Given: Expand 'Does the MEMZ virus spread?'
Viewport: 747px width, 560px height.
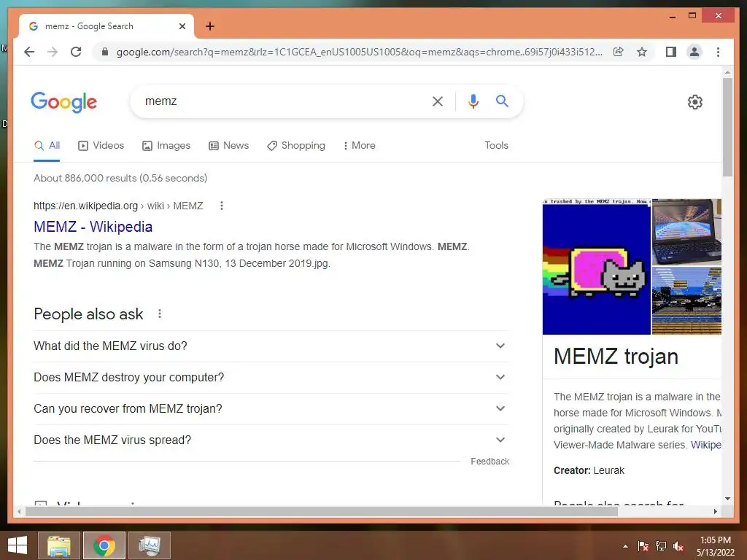Looking at the screenshot, I should pyautogui.click(x=271, y=440).
